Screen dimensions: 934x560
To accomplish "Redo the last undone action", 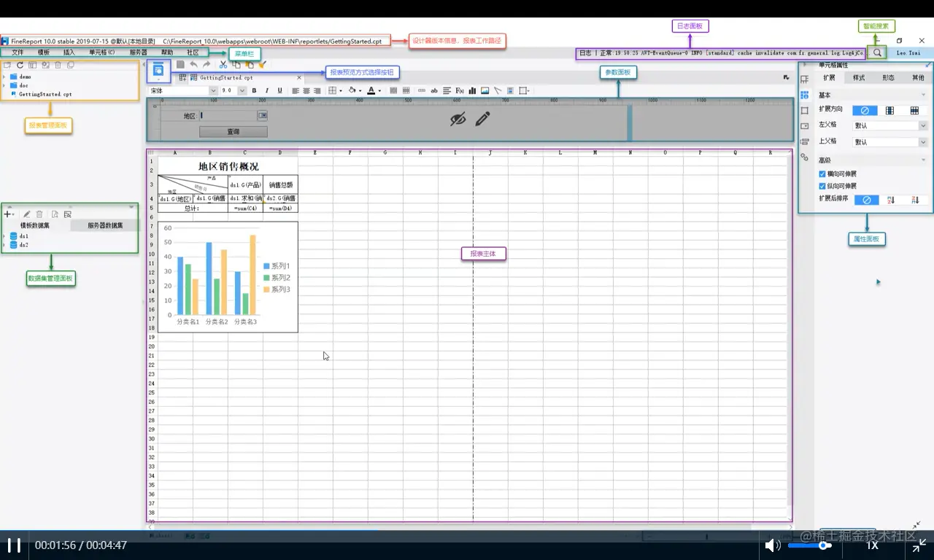I will point(207,65).
